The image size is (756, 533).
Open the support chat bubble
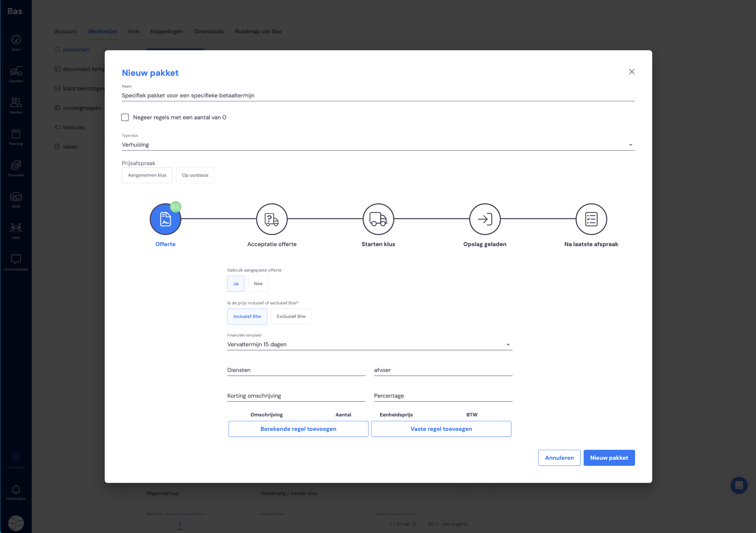pyautogui.click(x=739, y=485)
